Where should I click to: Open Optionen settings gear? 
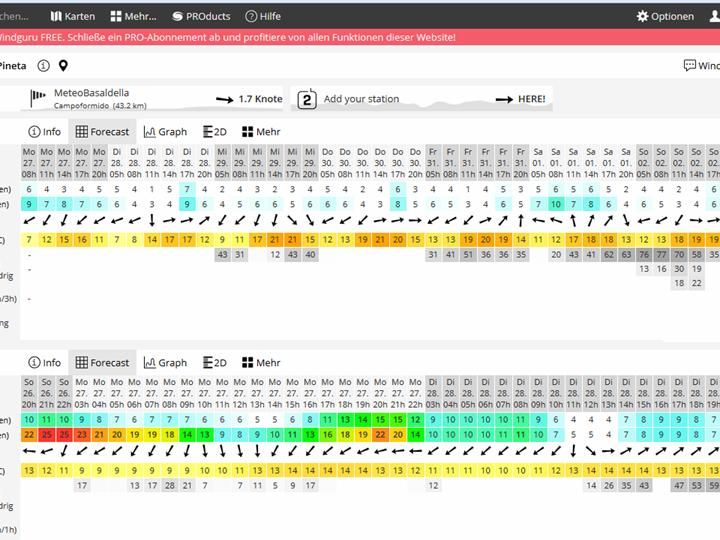point(665,16)
